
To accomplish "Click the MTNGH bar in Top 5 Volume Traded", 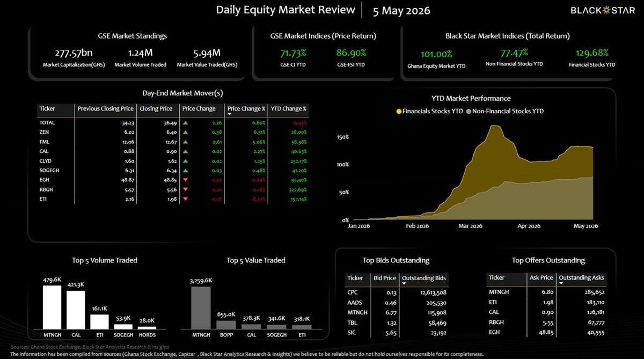I will pos(52,307).
